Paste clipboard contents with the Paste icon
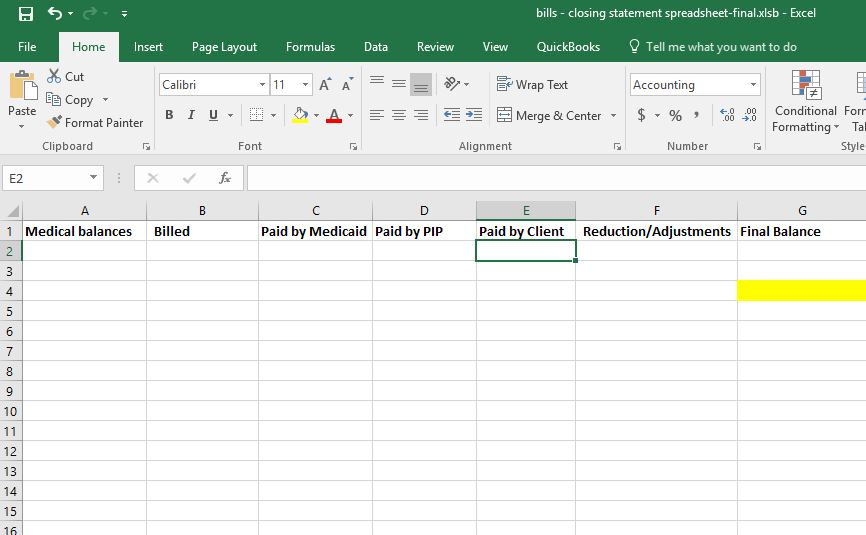This screenshot has height=535, width=866. [23, 86]
